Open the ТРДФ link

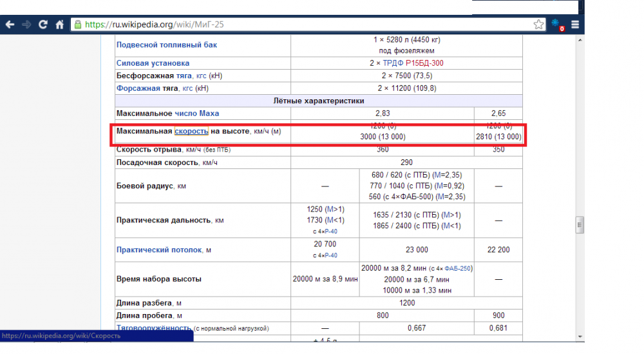click(393, 63)
